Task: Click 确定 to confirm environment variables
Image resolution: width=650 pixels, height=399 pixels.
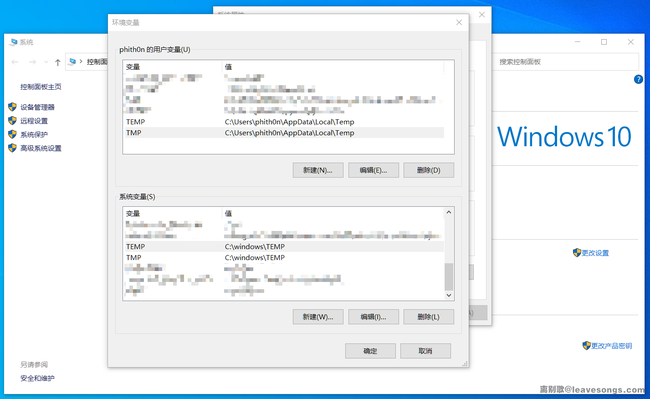Action: (x=370, y=351)
